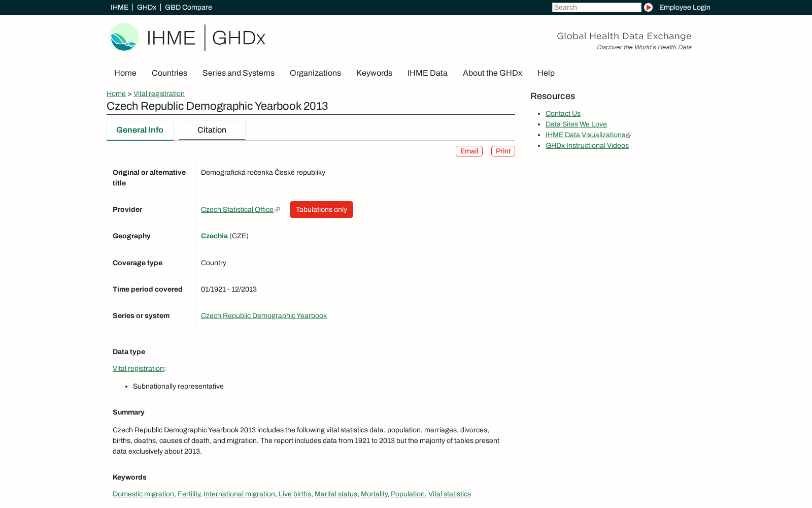The image size is (812, 508).
Task: Open International migration keyword
Action: (239, 494)
